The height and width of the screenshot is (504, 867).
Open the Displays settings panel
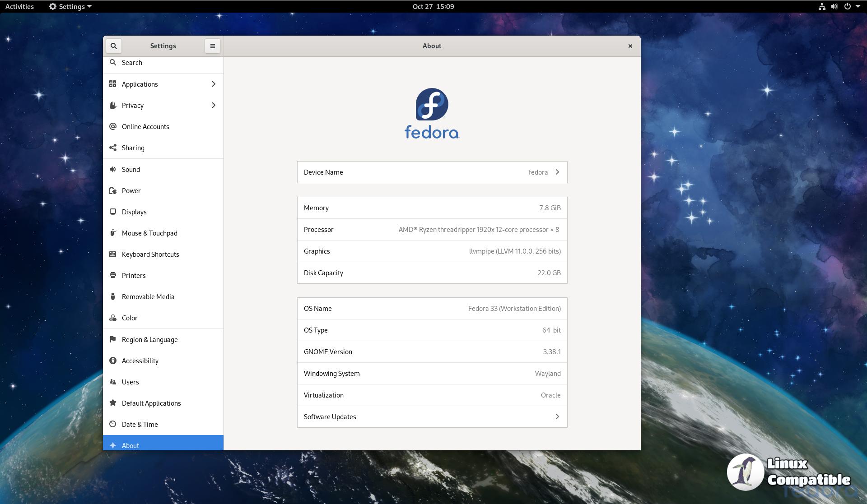coord(134,212)
